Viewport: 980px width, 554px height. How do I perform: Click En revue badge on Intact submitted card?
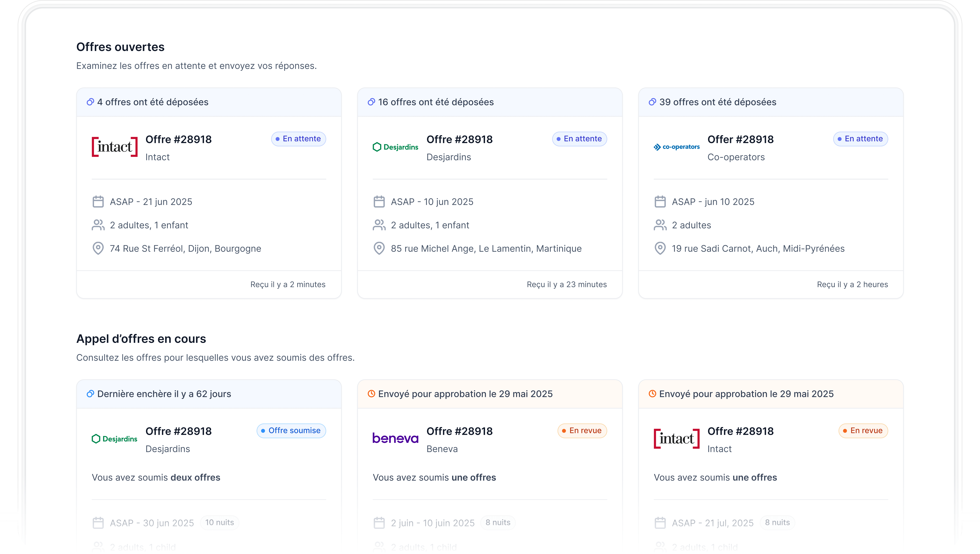863,431
